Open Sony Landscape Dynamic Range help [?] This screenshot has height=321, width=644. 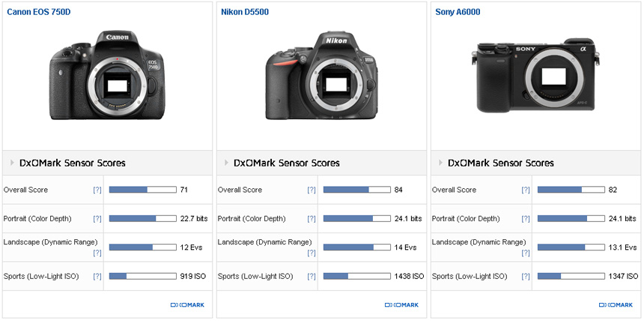coord(525,253)
